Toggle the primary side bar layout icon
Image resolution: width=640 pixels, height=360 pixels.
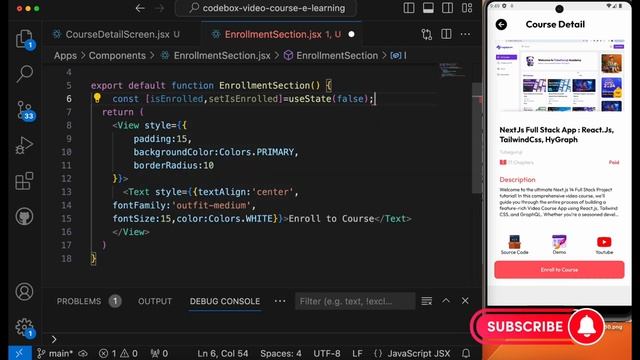pos(409,8)
